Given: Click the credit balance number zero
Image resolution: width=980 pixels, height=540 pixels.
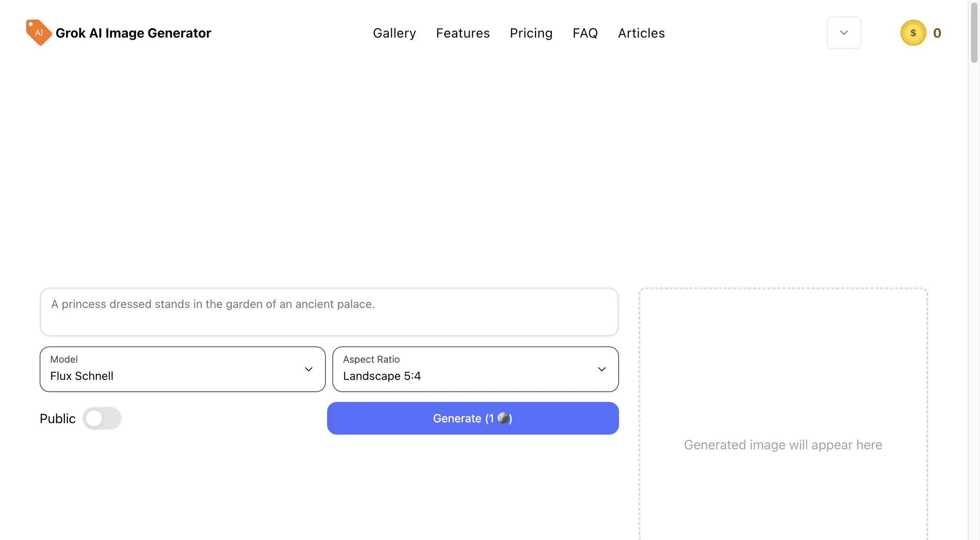Looking at the screenshot, I should pyautogui.click(x=937, y=33).
